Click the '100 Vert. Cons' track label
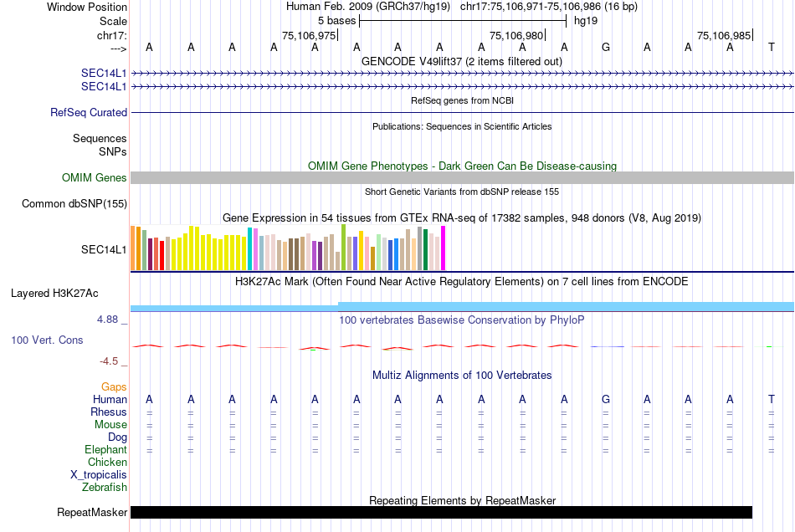 (47, 340)
